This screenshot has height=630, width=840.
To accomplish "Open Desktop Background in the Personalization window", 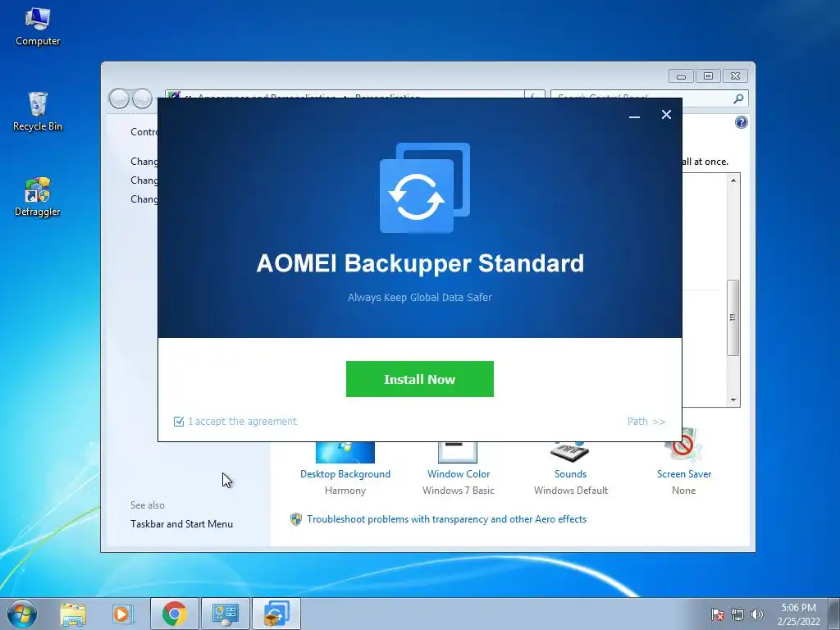I will 345,473.
